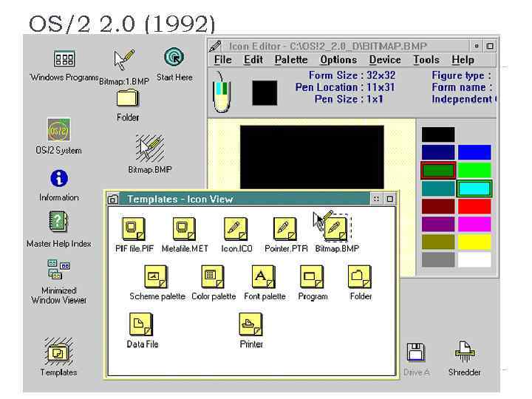The image size is (532, 399).
Task: Click the 'Pen Size : 1x1' text
Action: pos(349,99)
